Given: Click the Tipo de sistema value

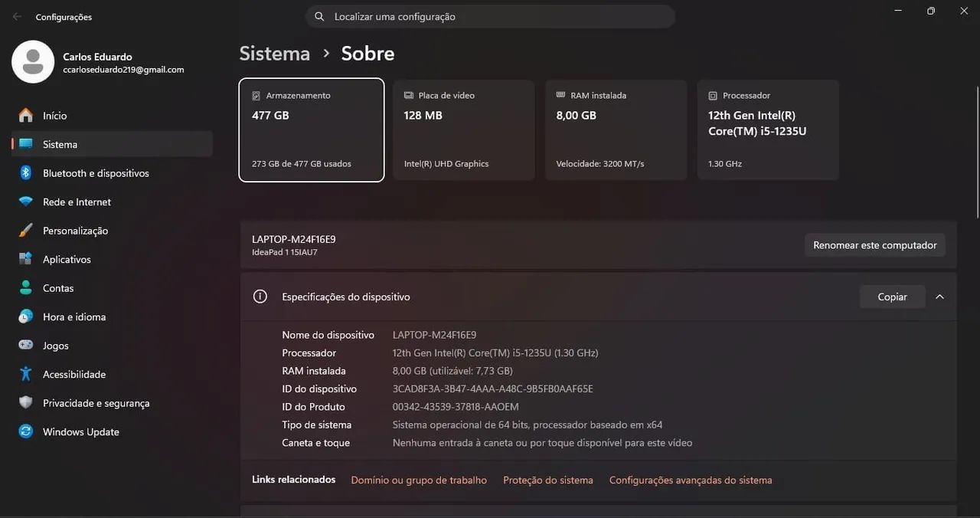Looking at the screenshot, I should click(x=528, y=425).
